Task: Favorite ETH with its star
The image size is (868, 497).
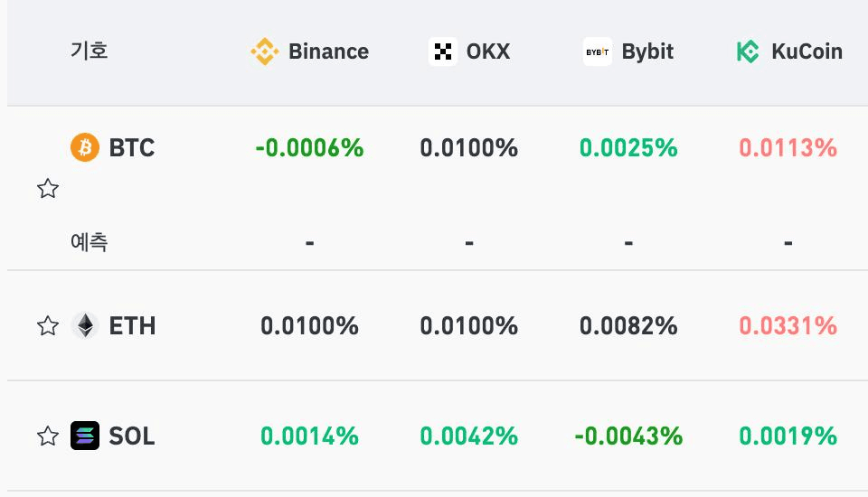Action: pos(48,325)
